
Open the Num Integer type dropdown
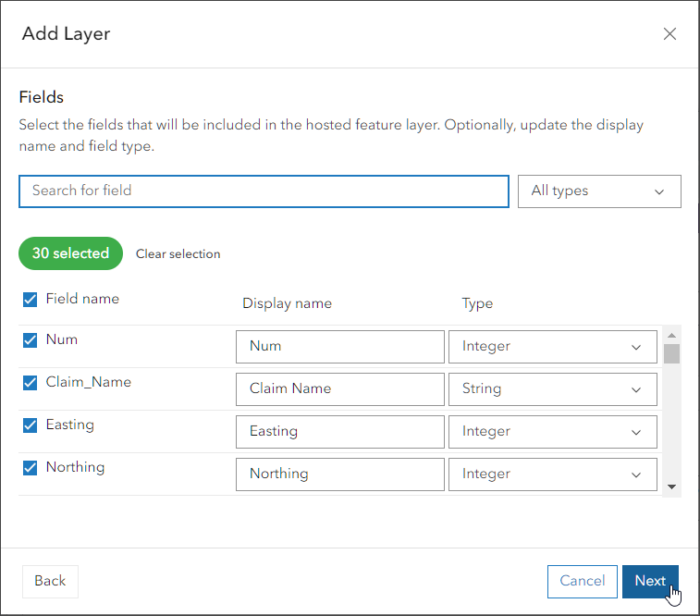coord(552,347)
